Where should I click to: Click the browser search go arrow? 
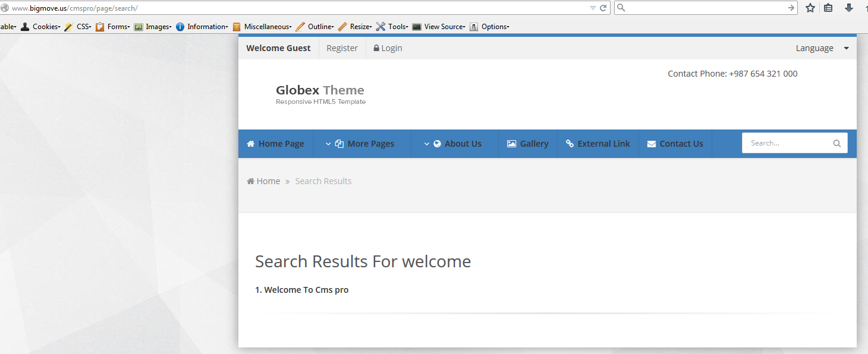[791, 8]
